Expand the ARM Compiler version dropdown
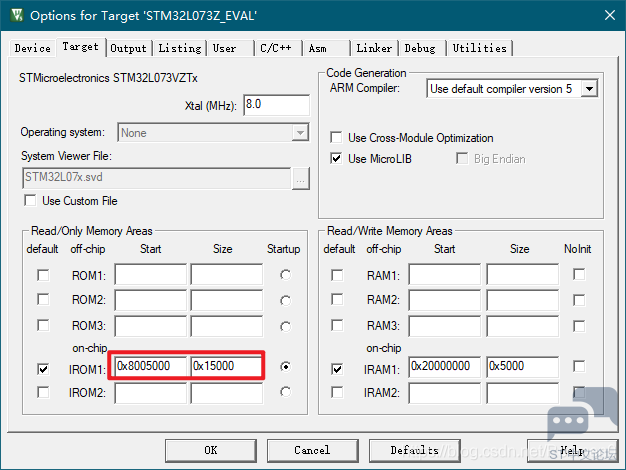The height and width of the screenshot is (470, 626). pyautogui.click(x=590, y=89)
